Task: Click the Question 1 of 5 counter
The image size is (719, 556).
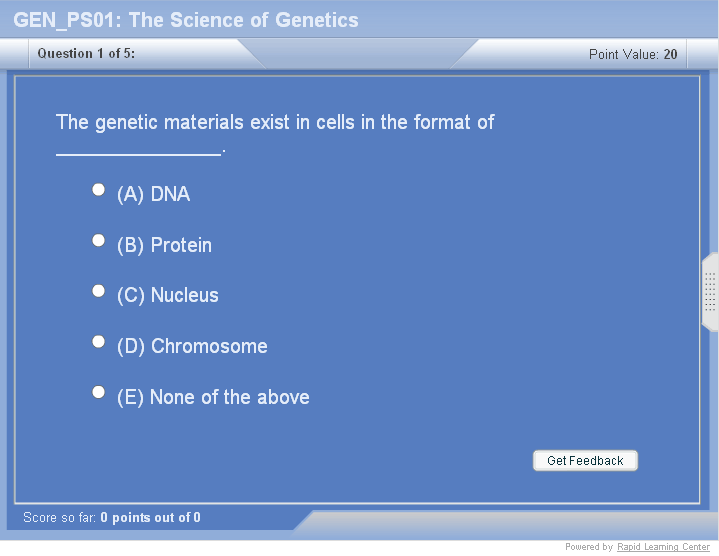Action: pyautogui.click(x=86, y=54)
